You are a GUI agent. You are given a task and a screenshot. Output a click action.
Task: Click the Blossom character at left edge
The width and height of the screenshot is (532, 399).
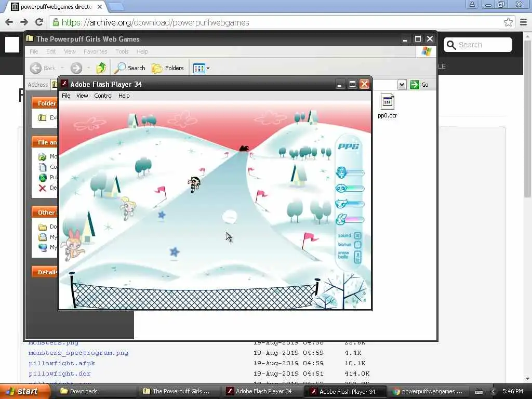tap(73, 245)
